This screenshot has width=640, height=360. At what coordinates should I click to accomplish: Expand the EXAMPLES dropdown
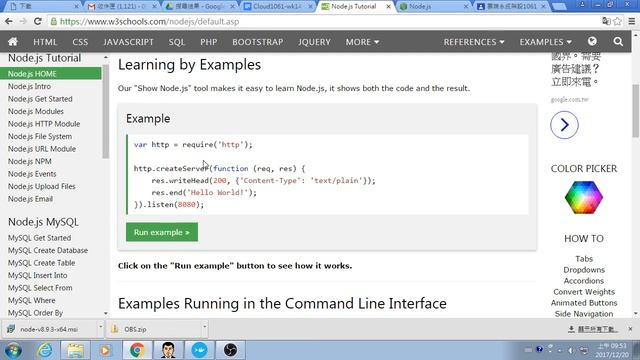pos(545,42)
